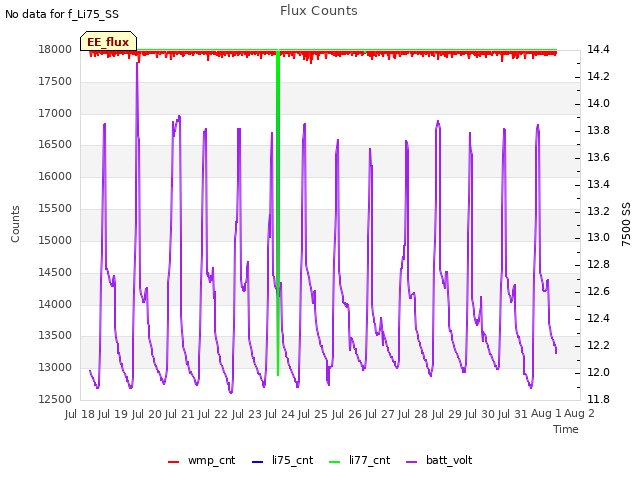Click the 7500 SS right axis label

626,224
